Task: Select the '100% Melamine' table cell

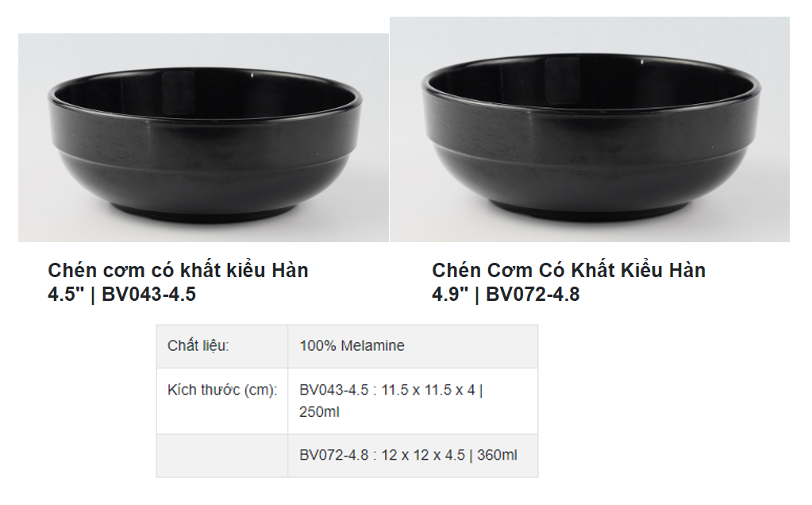Action: 352,346
